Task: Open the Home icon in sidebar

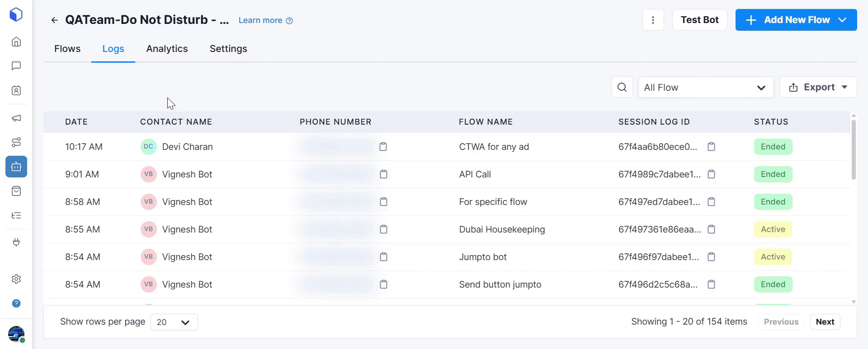Action: [x=16, y=42]
